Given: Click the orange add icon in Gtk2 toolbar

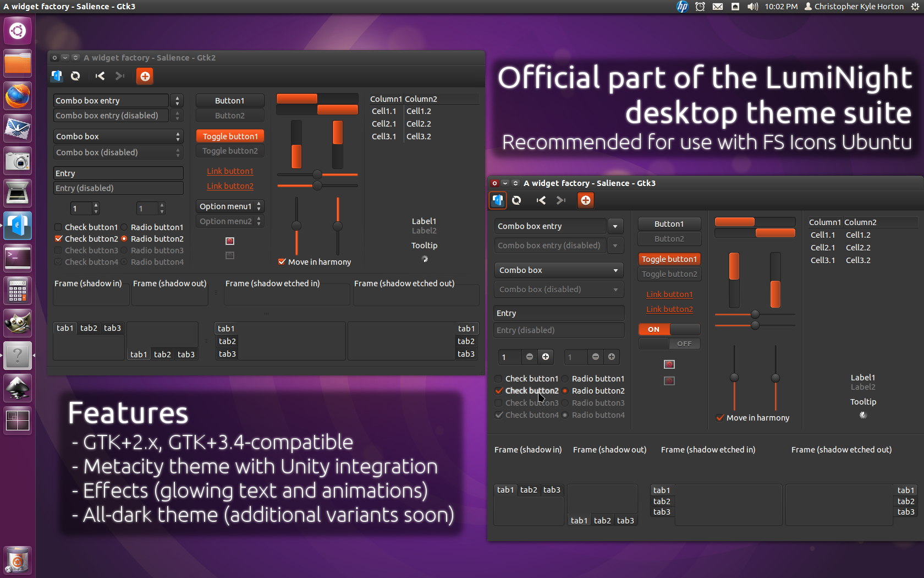Looking at the screenshot, I should tap(145, 76).
